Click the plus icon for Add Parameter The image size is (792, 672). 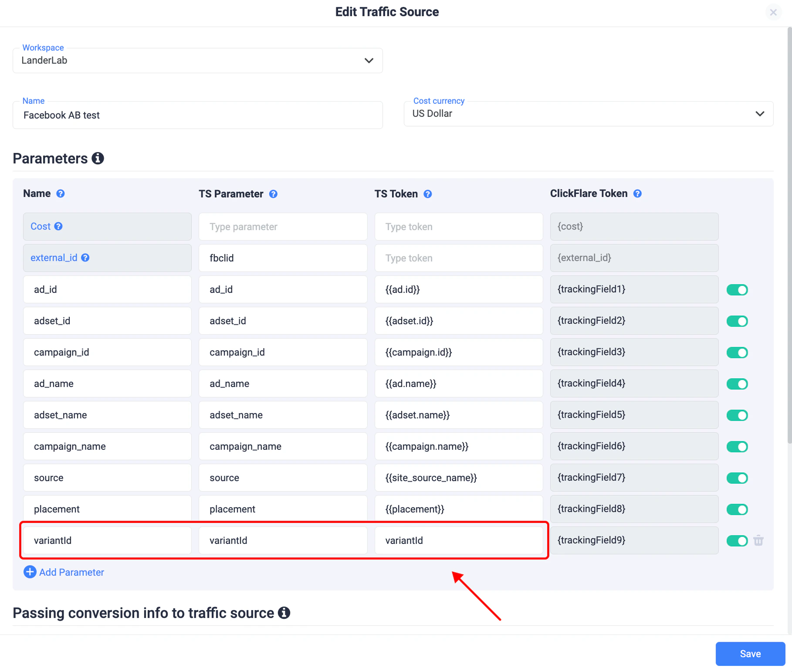coord(30,572)
